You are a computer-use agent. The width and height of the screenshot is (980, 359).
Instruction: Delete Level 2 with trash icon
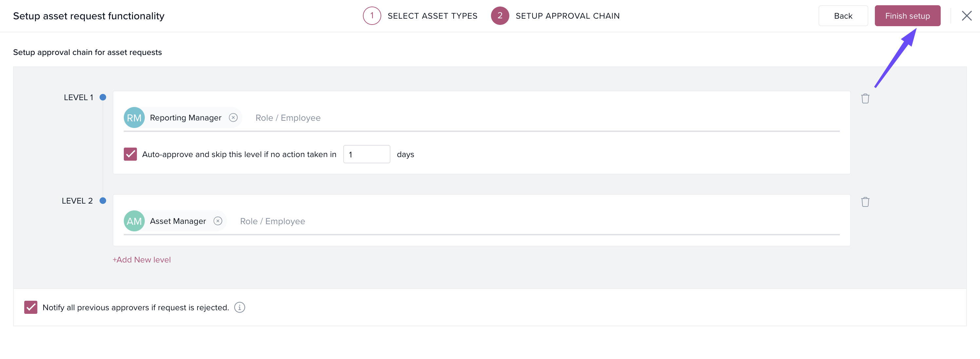click(x=865, y=202)
